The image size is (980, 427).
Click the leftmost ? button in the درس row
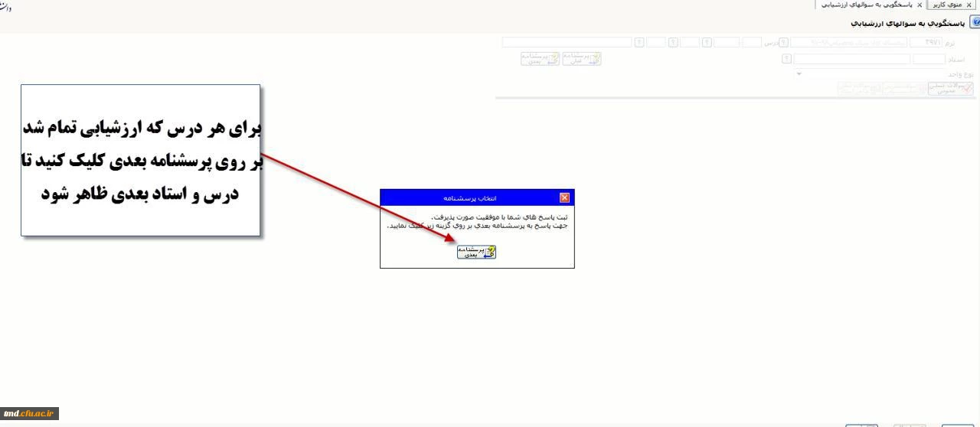coord(639,43)
